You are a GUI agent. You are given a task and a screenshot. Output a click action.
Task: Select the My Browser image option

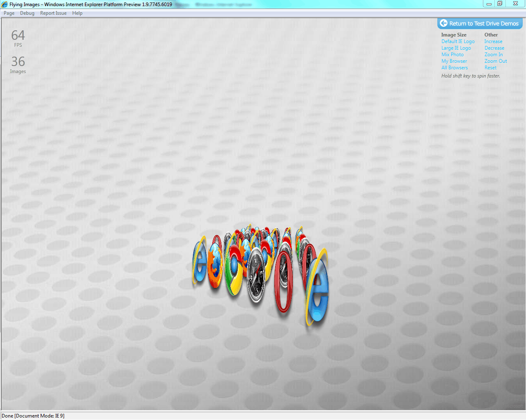click(454, 61)
